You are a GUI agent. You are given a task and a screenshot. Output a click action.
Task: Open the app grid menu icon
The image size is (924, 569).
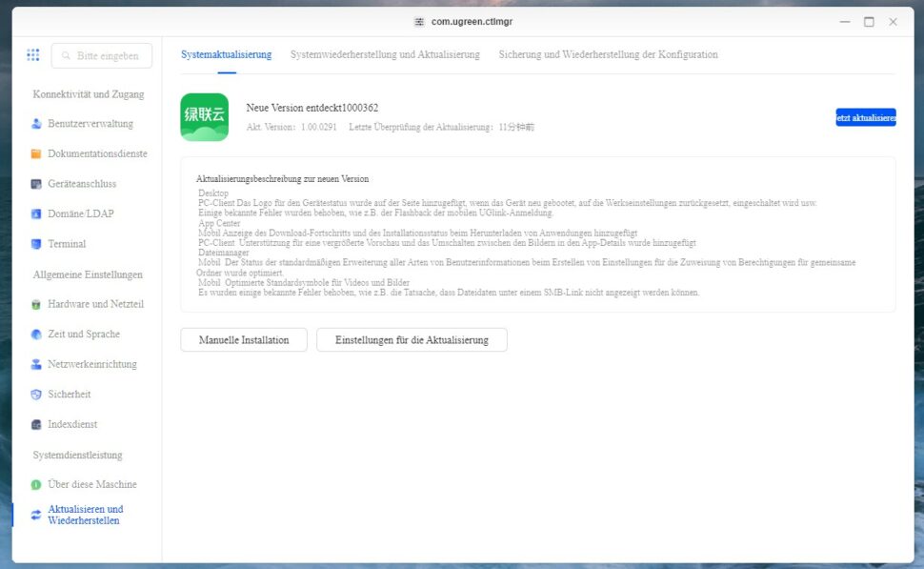tap(33, 55)
